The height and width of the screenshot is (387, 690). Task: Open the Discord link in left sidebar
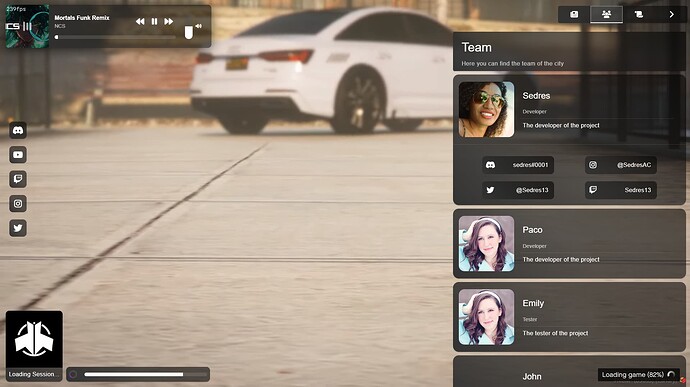pos(18,130)
